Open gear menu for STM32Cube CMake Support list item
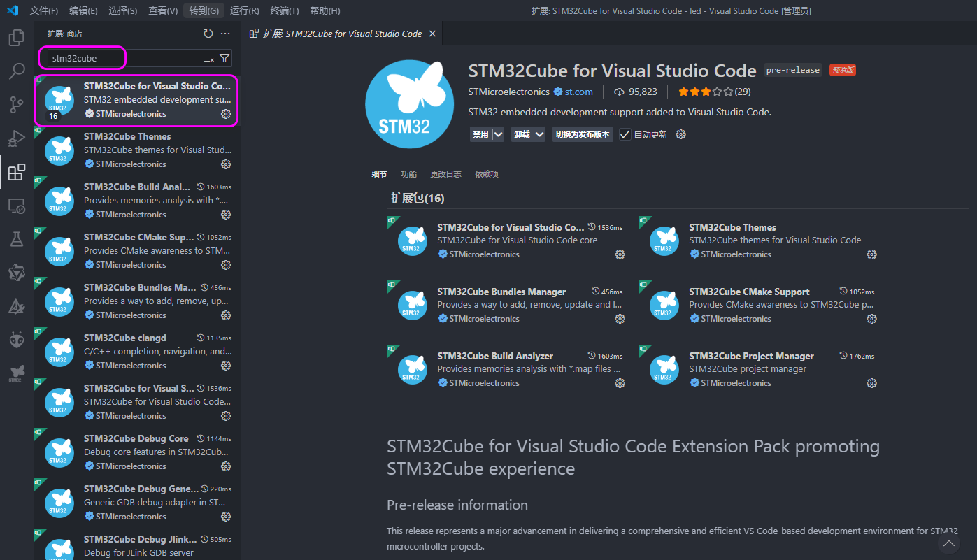The image size is (977, 560). point(226,265)
